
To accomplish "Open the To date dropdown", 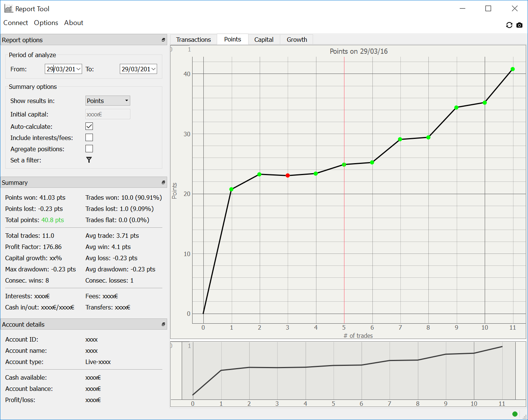I will click(x=153, y=69).
